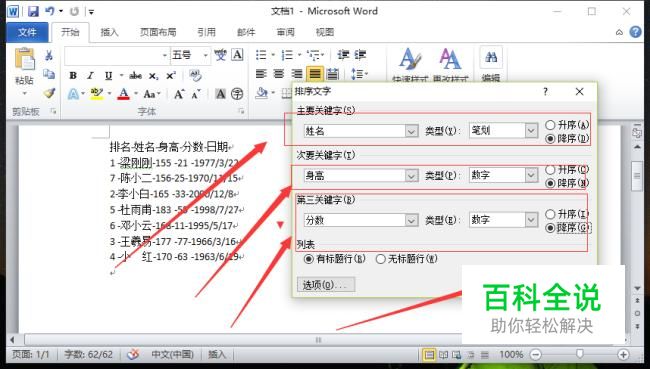Click the bulleted list icon
The height and width of the screenshot is (369, 650).
pos(262,55)
